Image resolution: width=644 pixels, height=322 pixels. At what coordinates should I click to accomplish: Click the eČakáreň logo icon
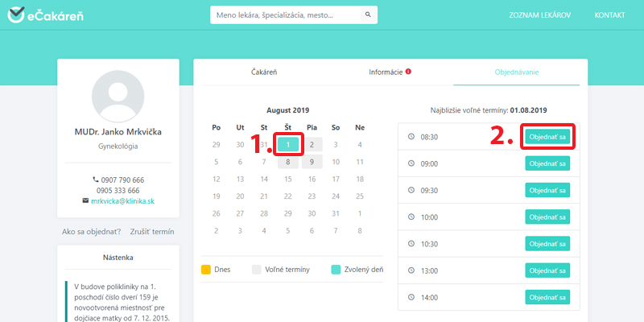point(16,15)
